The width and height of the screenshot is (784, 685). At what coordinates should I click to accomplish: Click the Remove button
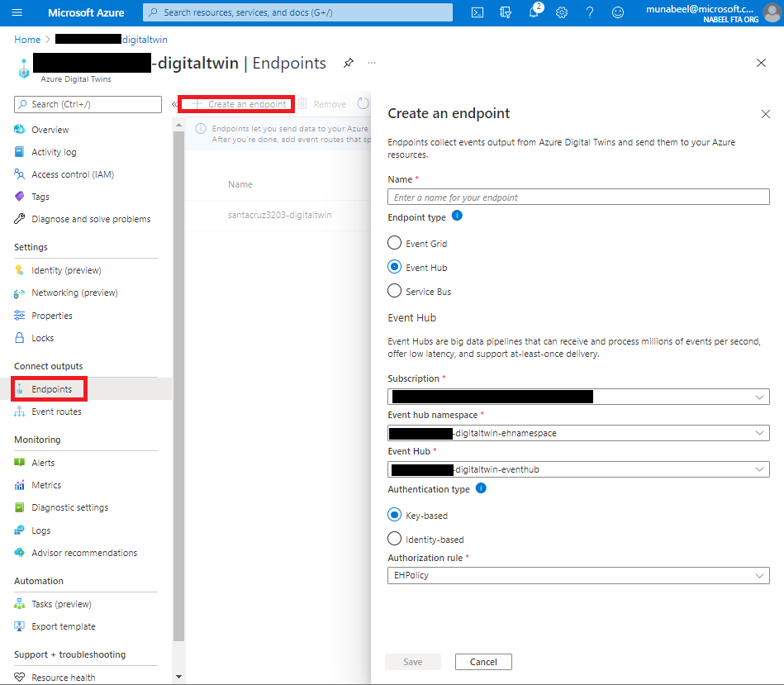[x=322, y=104]
